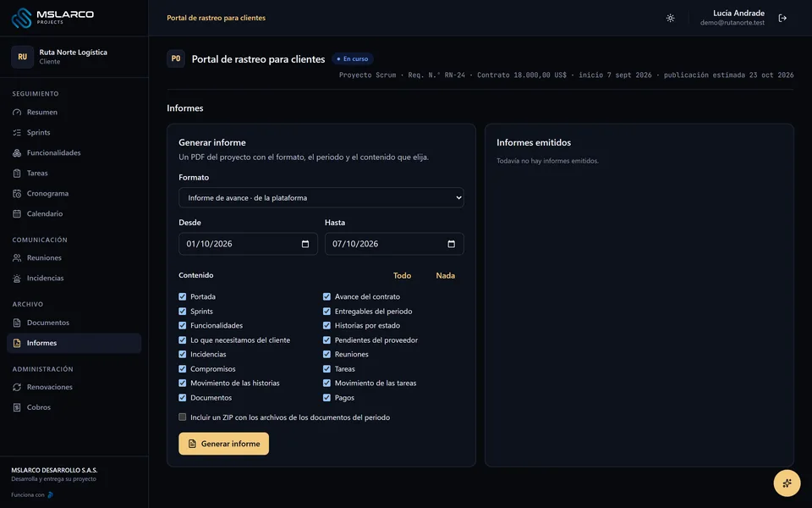
Task: Open the Formato dropdown
Action: tap(321, 197)
